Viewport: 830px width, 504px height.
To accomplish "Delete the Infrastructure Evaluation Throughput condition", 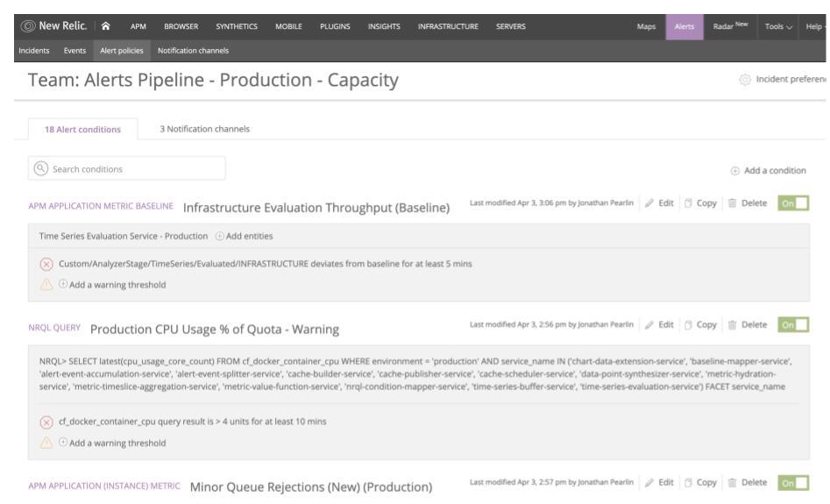I will [748, 202].
